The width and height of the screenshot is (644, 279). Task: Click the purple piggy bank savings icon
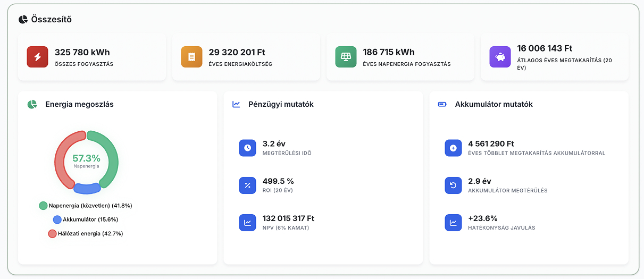(500, 57)
